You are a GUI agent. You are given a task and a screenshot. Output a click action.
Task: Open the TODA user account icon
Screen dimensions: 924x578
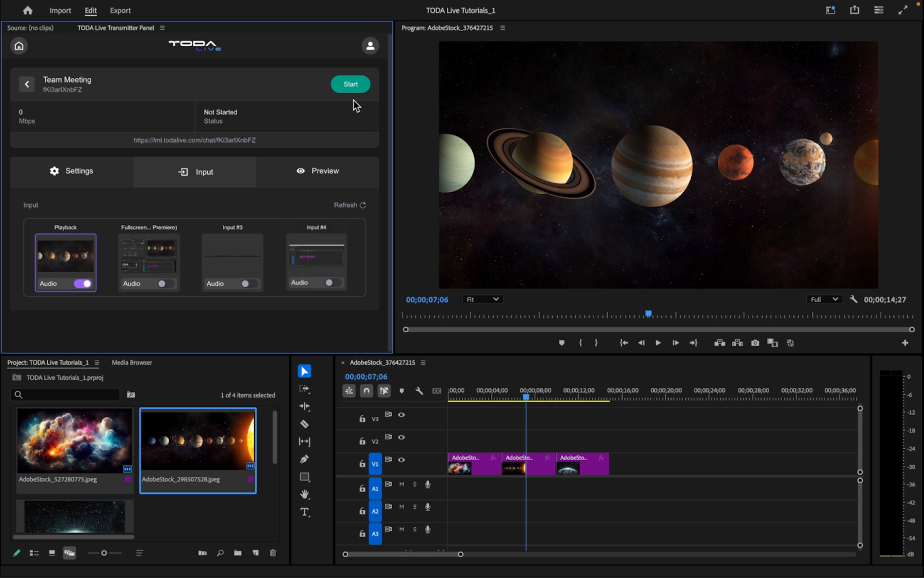(x=370, y=46)
